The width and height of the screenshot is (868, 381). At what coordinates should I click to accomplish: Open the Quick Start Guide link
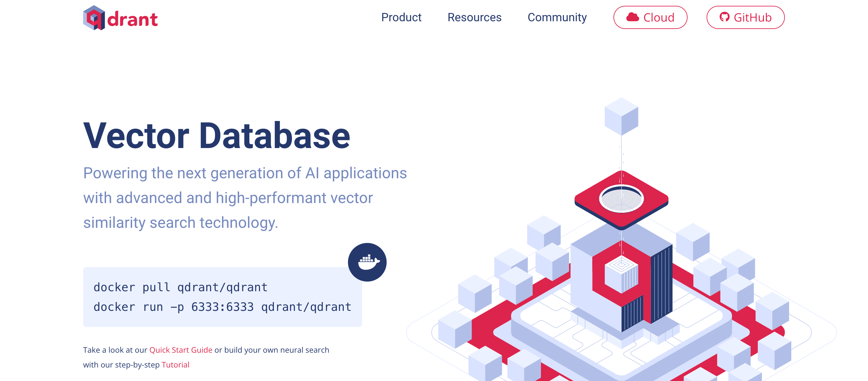tap(181, 350)
